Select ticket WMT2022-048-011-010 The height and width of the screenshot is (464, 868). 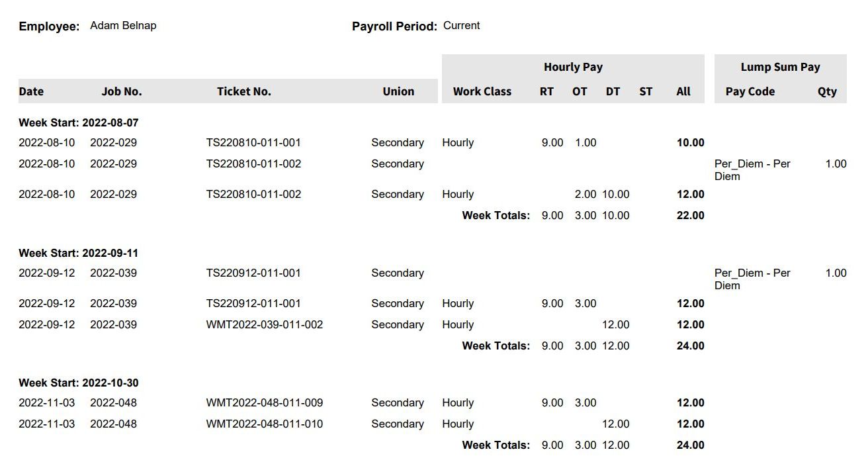pyautogui.click(x=265, y=424)
